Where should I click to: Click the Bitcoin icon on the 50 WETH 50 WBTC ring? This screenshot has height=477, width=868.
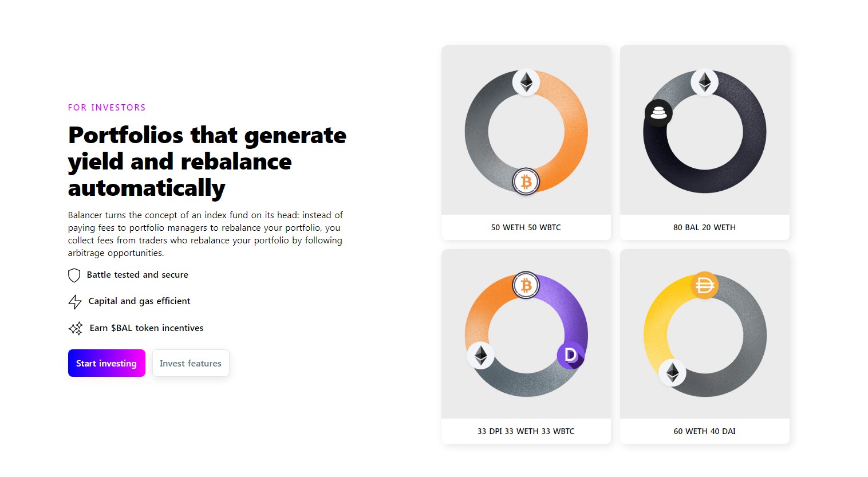coord(526,182)
